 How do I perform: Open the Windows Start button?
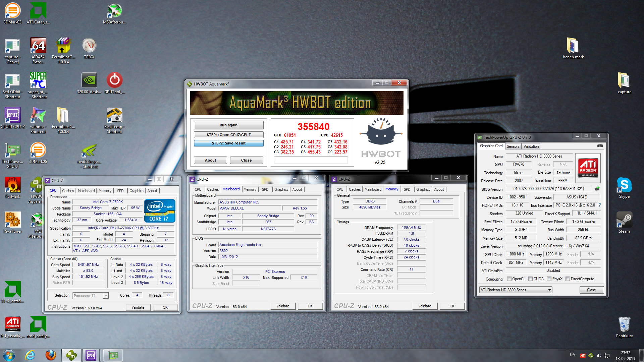[9, 355]
